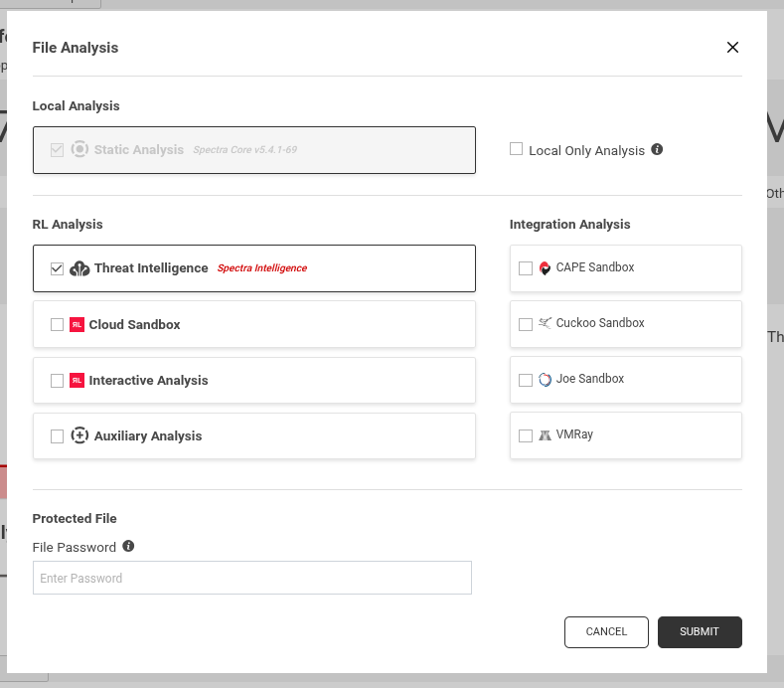Click the Joe Sandbox circle icon
This screenshot has width=784, height=688.
click(545, 379)
